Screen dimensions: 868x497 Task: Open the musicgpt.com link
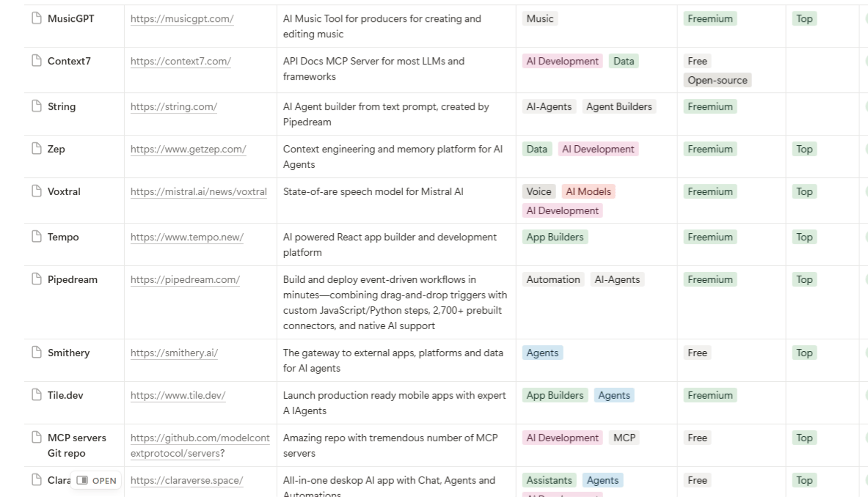tap(182, 19)
